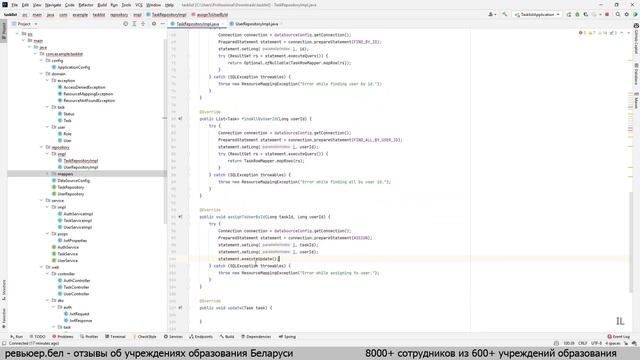Click the Rerun application icon in toolbar
Image resolution: width=640 pixels, height=360 pixels.
[569, 14]
